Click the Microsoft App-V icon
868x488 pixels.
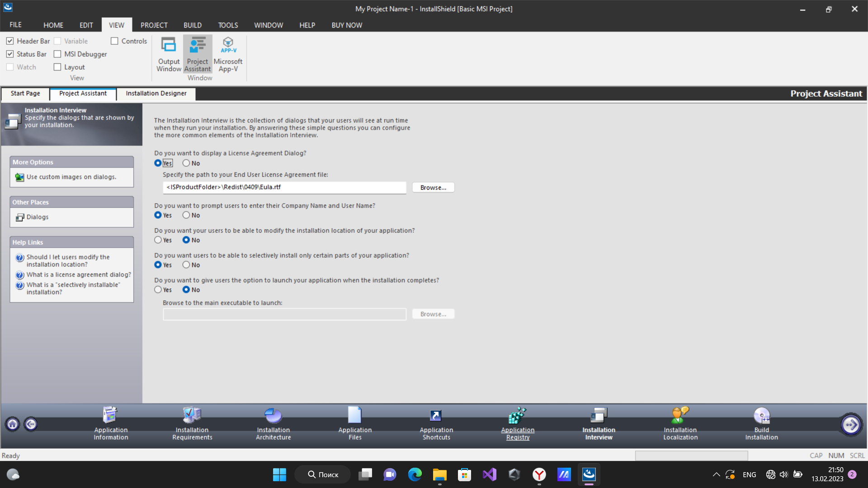click(x=228, y=54)
